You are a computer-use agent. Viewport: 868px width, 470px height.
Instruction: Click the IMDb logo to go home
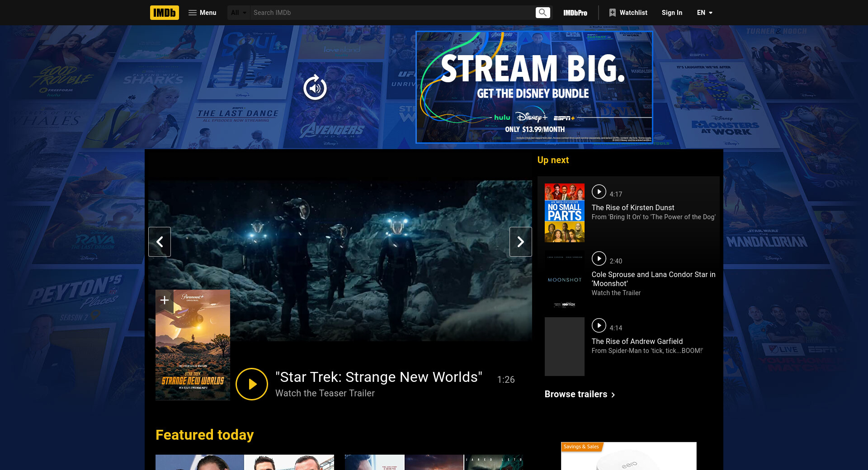coord(165,13)
